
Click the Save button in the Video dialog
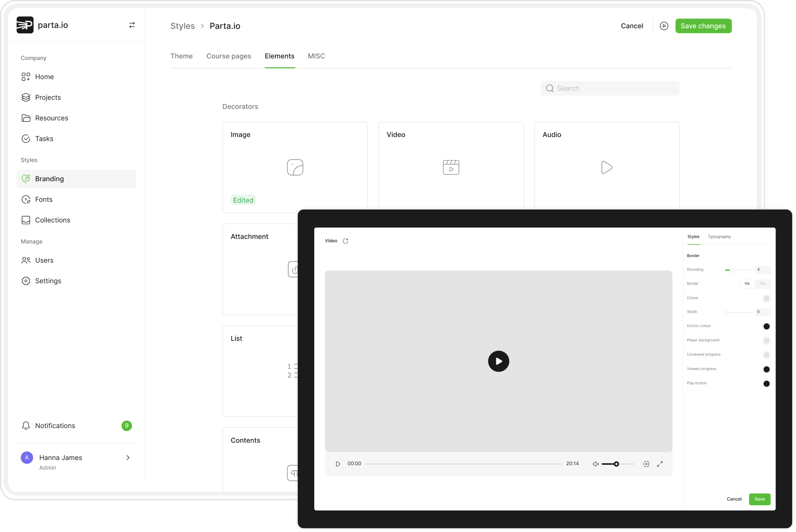[x=760, y=499]
